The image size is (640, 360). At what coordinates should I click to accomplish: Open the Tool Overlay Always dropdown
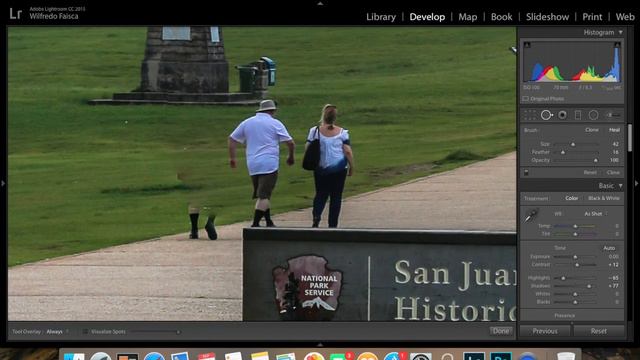pos(57,332)
